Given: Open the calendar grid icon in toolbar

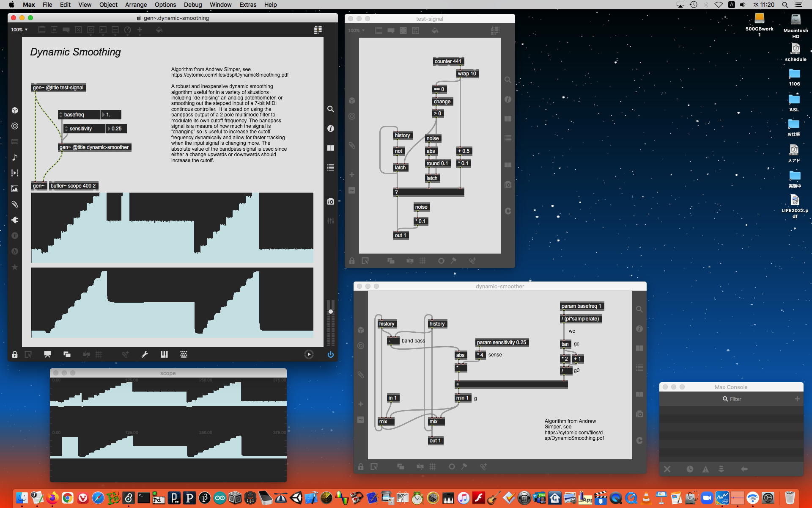Looking at the screenshot, I should [x=318, y=30].
